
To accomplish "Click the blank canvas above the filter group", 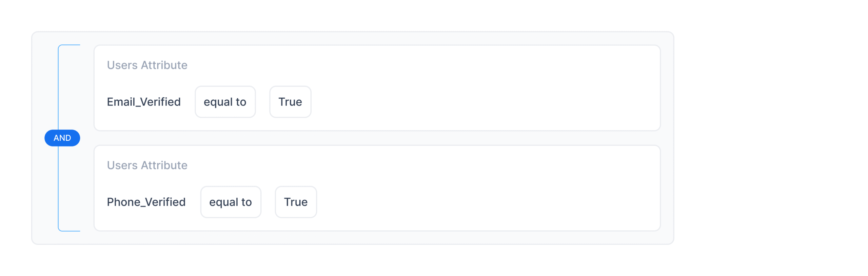I will (353, 15).
